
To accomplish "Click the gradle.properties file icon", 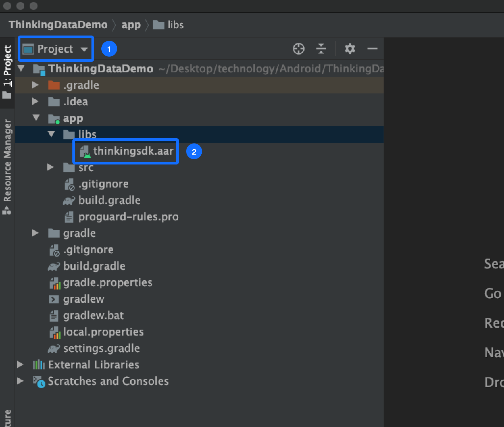I will coord(55,283).
